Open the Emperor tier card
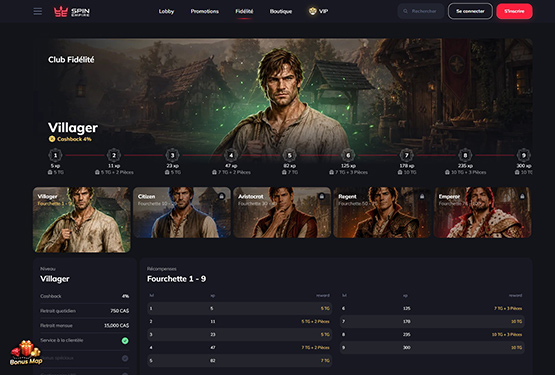The width and height of the screenshot is (555, 375). click(482, 212)
